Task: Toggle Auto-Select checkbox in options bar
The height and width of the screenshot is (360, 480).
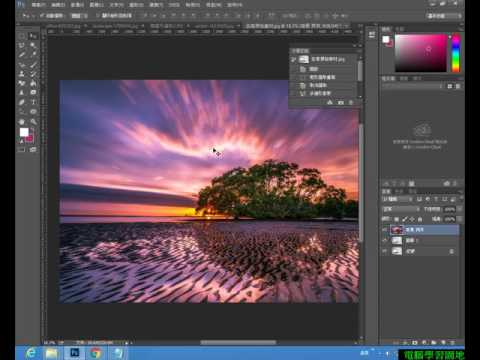Action: point(42,16)
